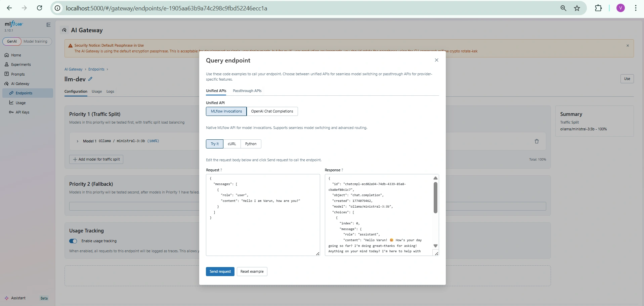Viewport: 644px width, 306px height.
Task: Toggle Enable usage tracking switch
Action: tap(73, 241)
